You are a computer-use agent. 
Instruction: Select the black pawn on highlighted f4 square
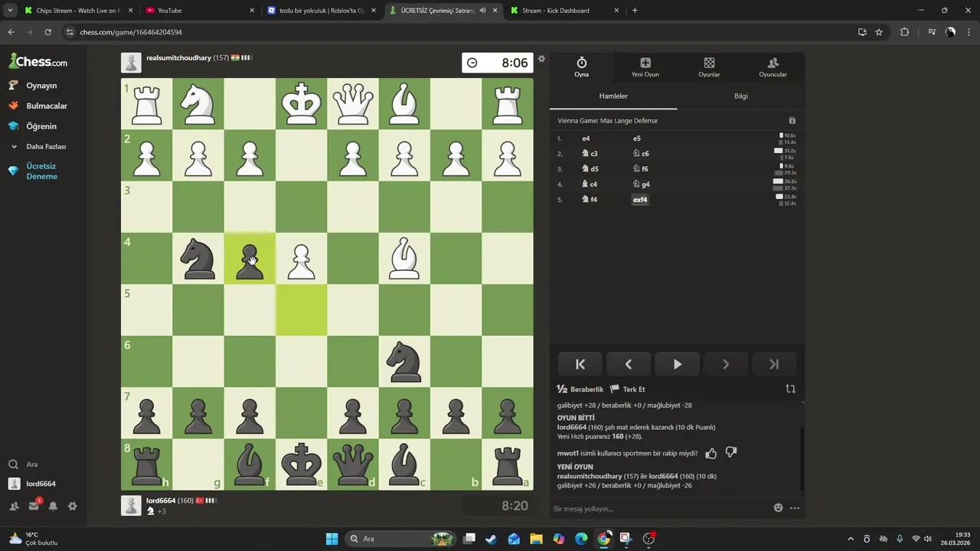[x=250, y=259]
